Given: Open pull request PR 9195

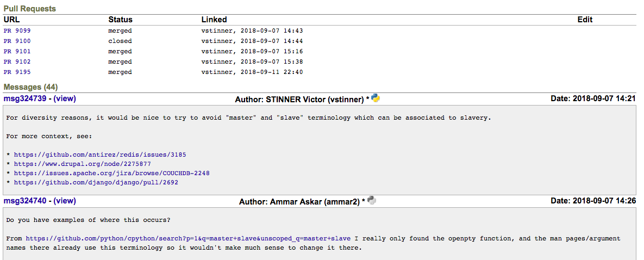Looking at the screenshot, I should (17, 72).
